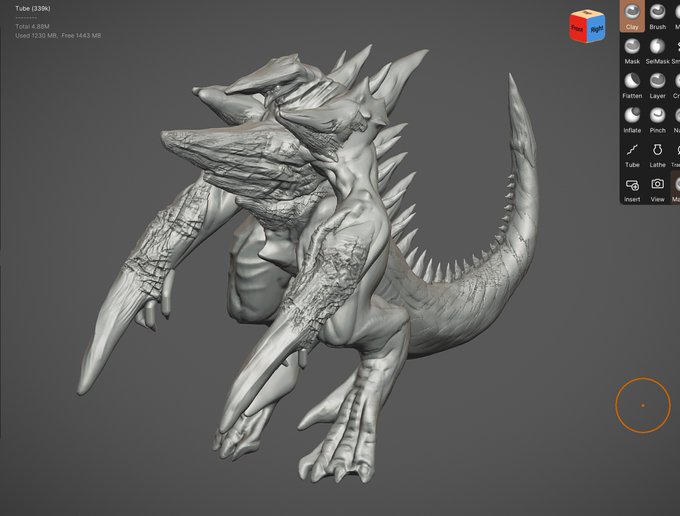Activate the Inflate tool
Screen dimensions: 680x516
tap(632, 120)
